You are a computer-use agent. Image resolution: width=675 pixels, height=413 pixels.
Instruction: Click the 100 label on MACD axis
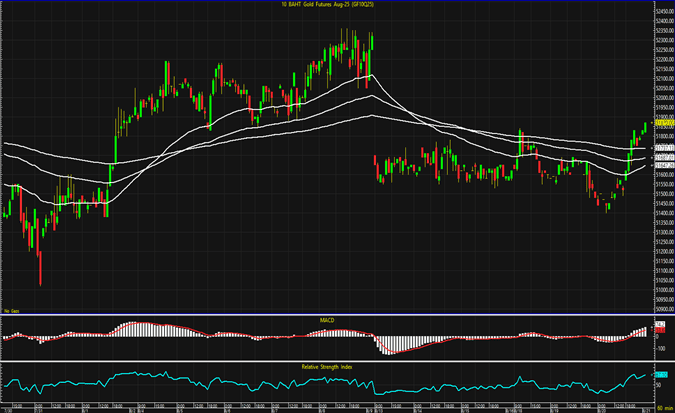click(x=659, y=349)
